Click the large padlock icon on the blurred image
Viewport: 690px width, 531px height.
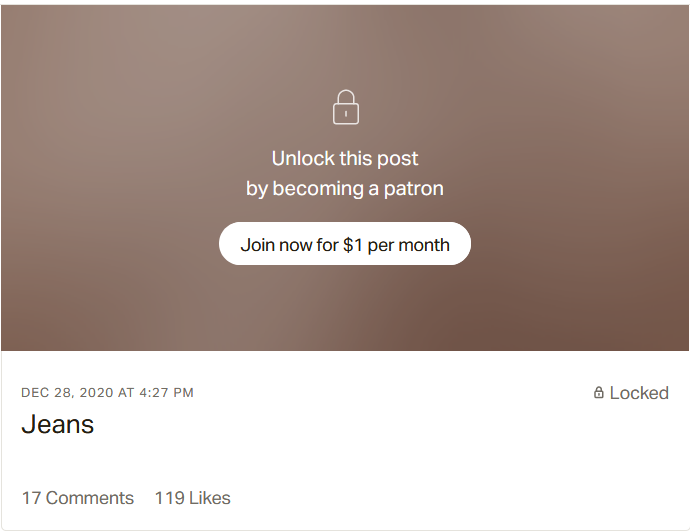[345, 108]
